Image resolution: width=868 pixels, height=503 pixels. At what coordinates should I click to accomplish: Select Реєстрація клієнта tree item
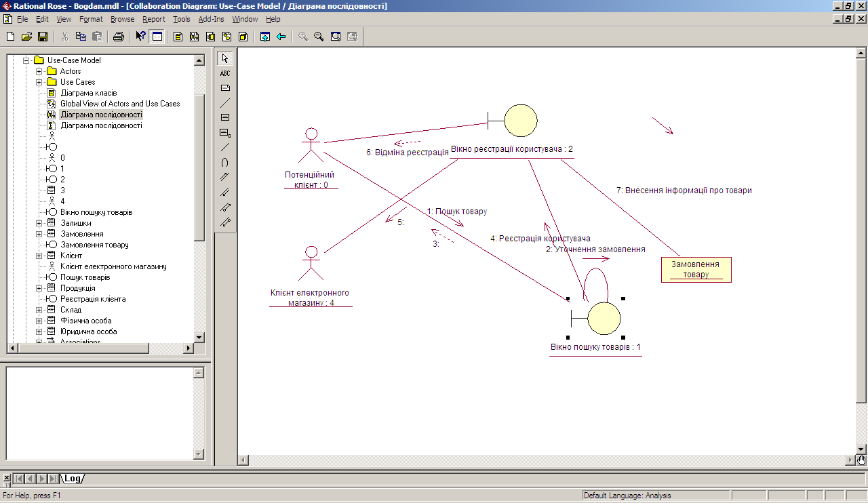pos(93,299)
